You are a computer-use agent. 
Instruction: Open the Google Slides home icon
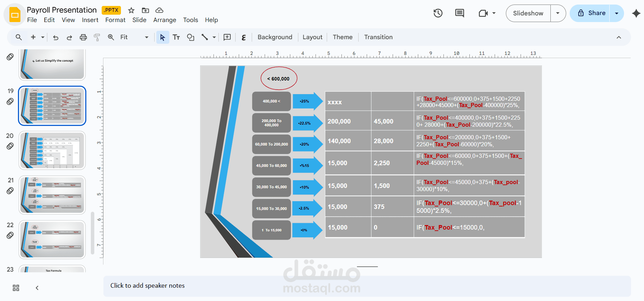[x=15, y=15]
